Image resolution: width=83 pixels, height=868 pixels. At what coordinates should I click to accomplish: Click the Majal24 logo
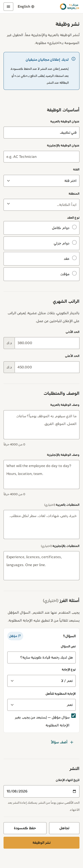69,6
